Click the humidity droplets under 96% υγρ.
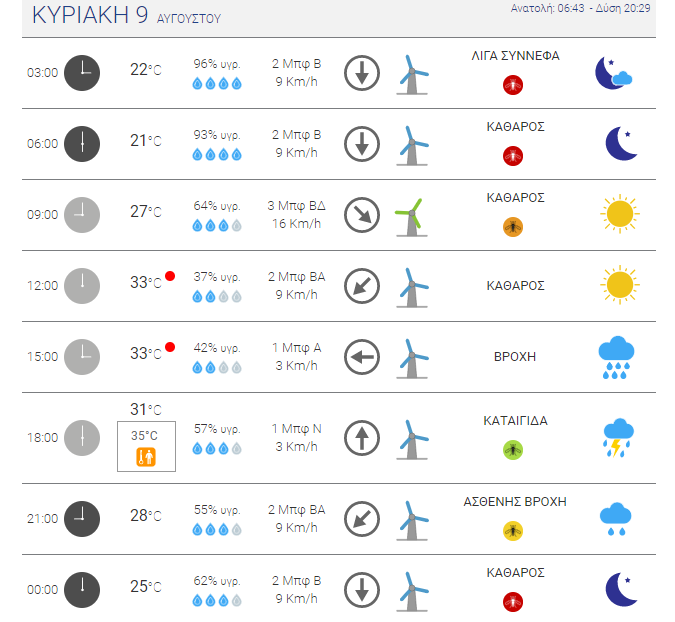Screen dimensions: 675x622 click(x=217, y=84)
